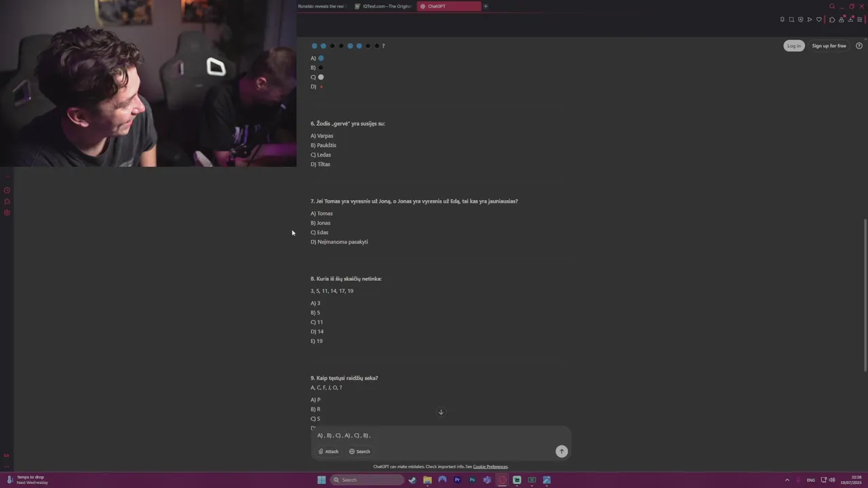Screen dimensions: 868x488
Task: Open the ad blocker shield icon
Action: click(x=800, y=20)
